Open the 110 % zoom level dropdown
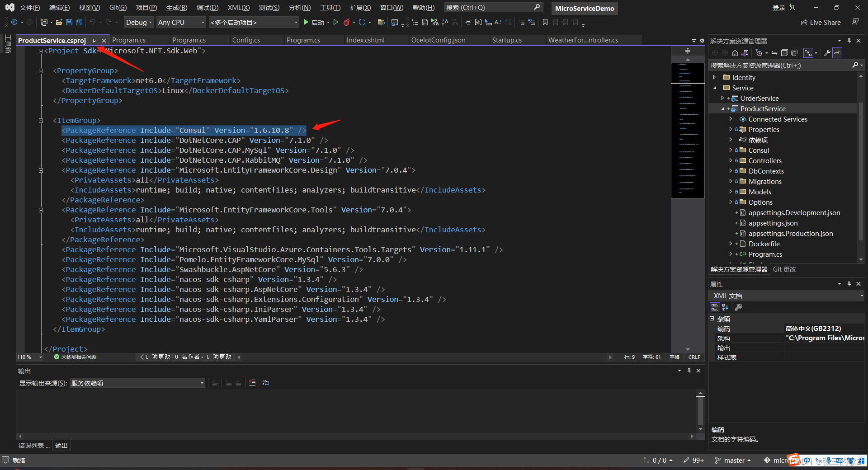 [x=30, y=357]
